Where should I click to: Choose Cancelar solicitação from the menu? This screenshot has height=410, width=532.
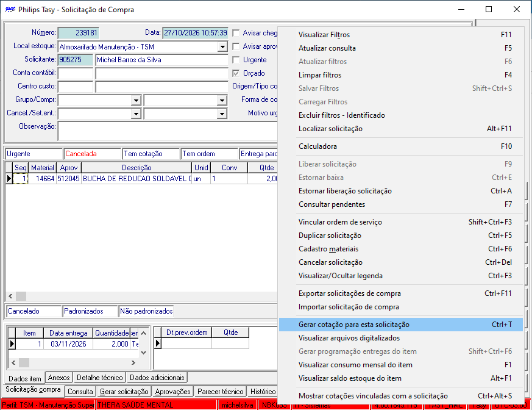[x=401, y=262]
